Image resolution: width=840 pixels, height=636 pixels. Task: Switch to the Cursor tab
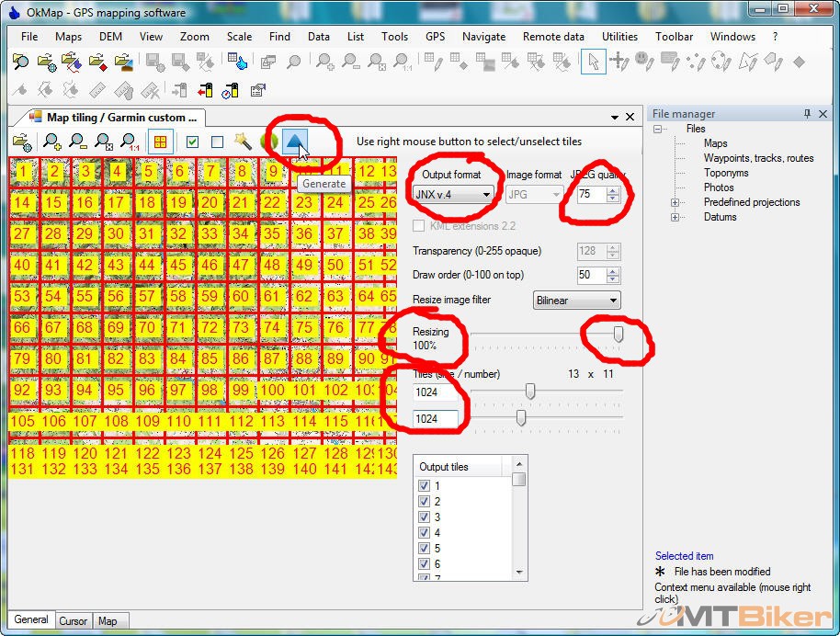74,621
